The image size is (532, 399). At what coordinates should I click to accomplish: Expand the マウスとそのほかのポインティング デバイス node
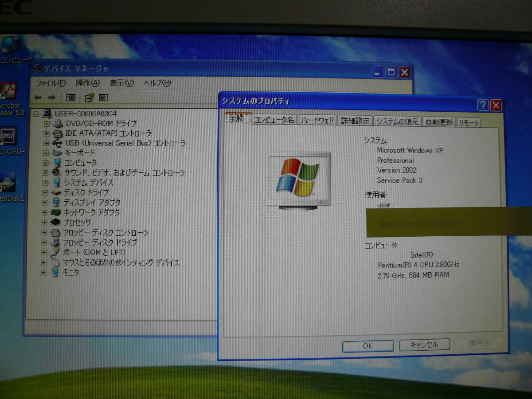pyautogui.click(x=44, y=262)
